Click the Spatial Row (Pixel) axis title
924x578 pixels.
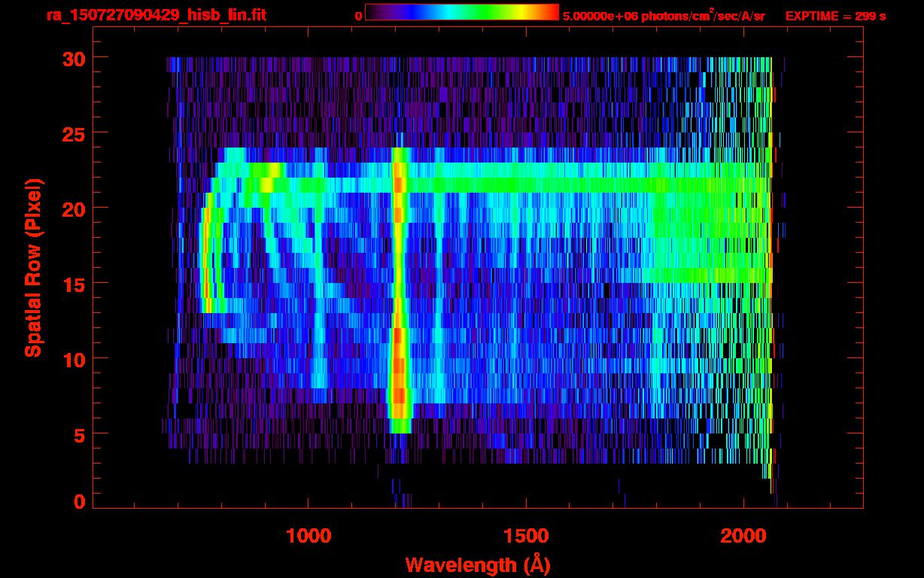point(34,267)
